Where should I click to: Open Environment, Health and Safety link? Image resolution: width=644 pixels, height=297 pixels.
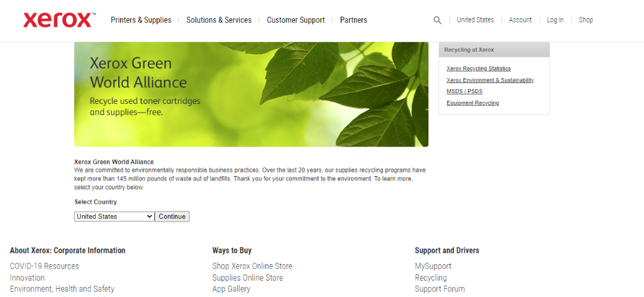[x=62, y=289]
